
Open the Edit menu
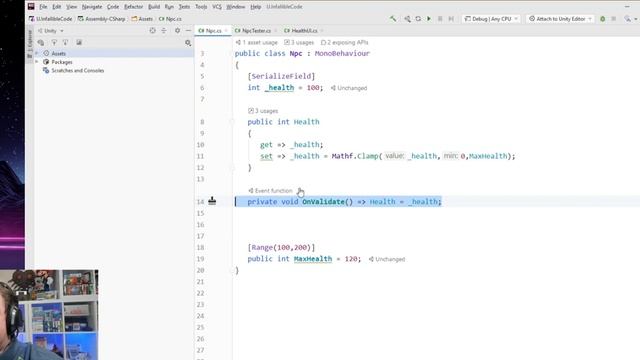(x=57, y=7)
